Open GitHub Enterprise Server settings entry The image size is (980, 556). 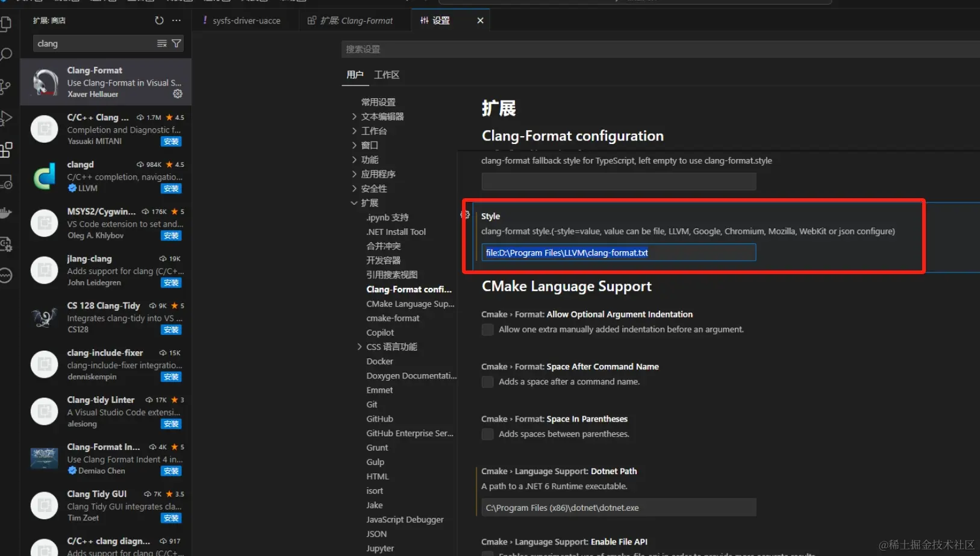pos(410,433)
